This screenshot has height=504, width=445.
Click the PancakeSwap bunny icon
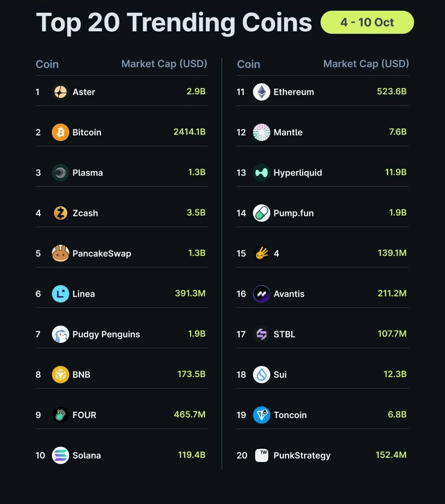tap(61, 253)
